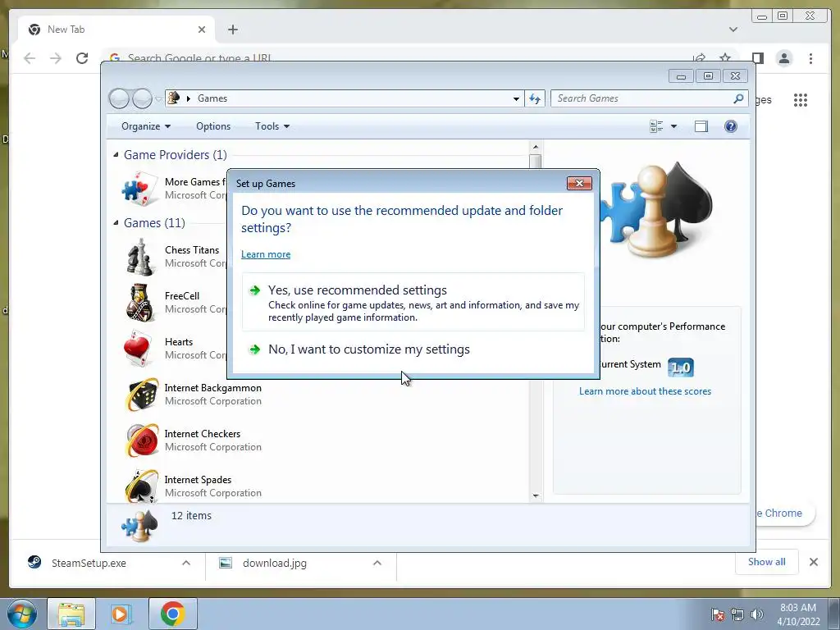The height and width of the screenshot is (630, 840).
Task: Click the Internet Spades icon
Action: pos(142,486)
